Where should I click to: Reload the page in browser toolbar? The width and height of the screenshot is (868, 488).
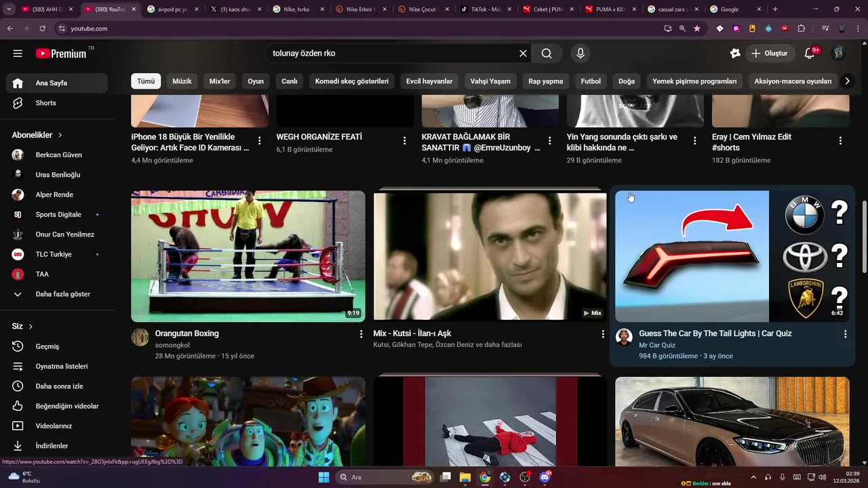pos(42,28)
